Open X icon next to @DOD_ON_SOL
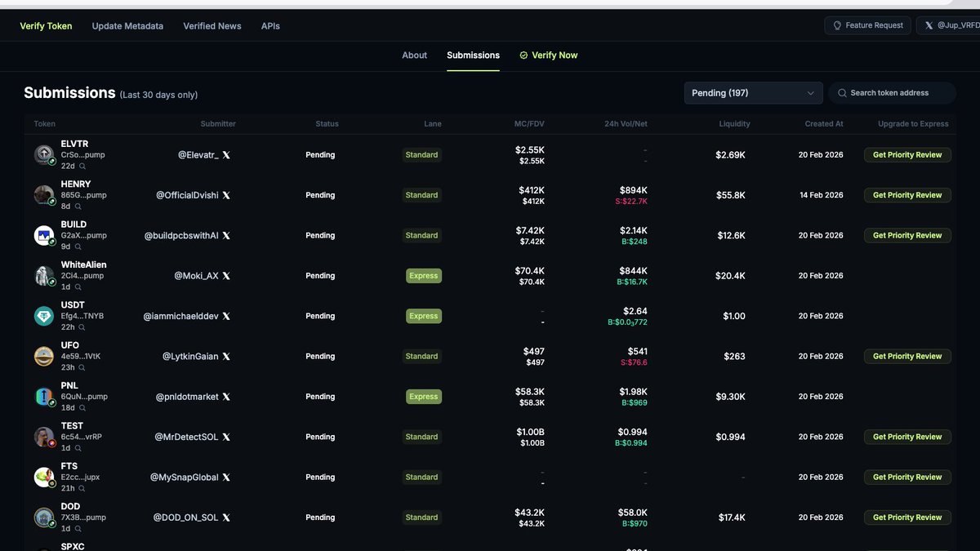The height and width of the screenshot is (551, 980). click(226, 518)
